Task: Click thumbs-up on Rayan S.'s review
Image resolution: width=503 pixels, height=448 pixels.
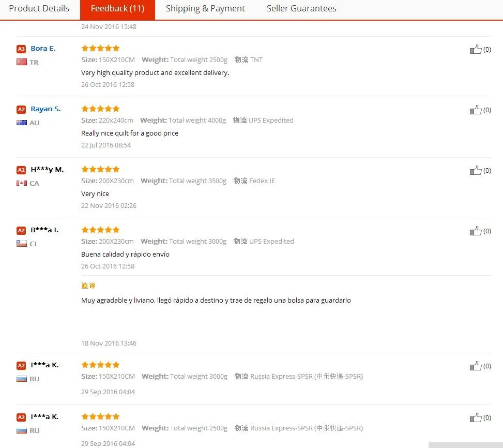Action: point(476,110)
